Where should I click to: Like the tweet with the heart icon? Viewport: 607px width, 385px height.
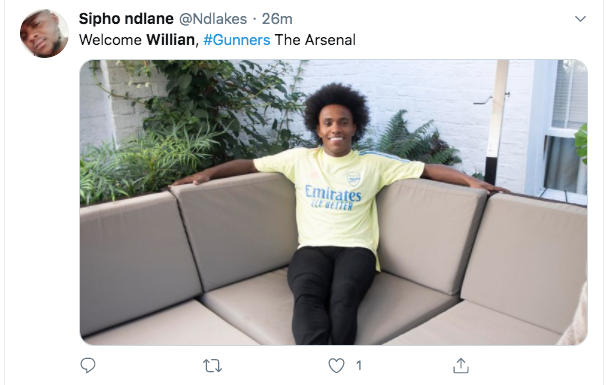pyautogui.click(x=336, y=365)
